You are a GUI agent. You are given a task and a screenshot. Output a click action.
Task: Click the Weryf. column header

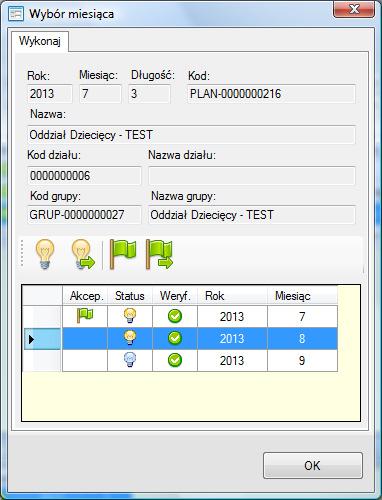pos(175,296)
